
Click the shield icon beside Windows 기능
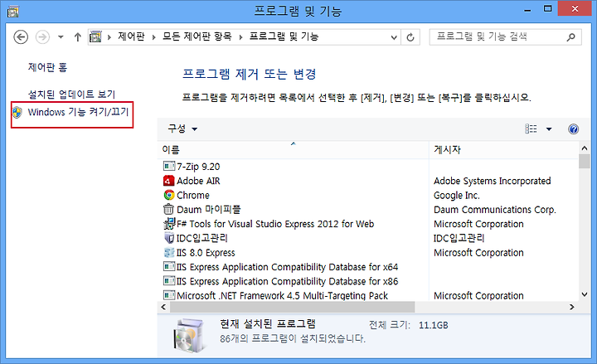click(x=17, y=112)
